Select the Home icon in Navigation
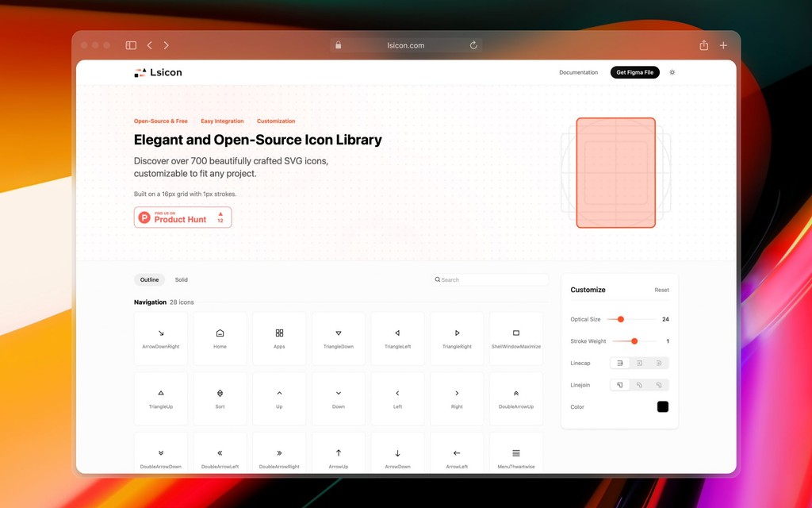 coord(220,337)
